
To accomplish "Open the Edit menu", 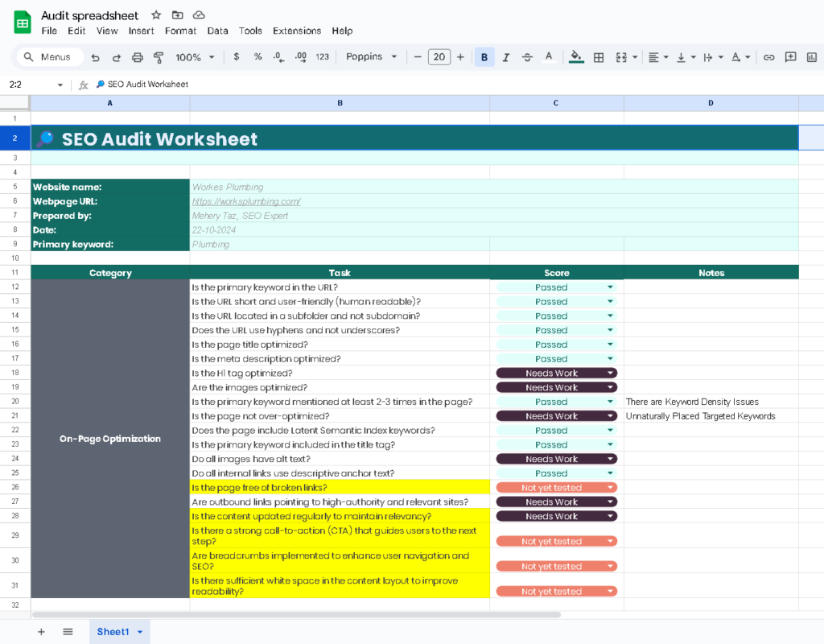I will pos(76,31).
